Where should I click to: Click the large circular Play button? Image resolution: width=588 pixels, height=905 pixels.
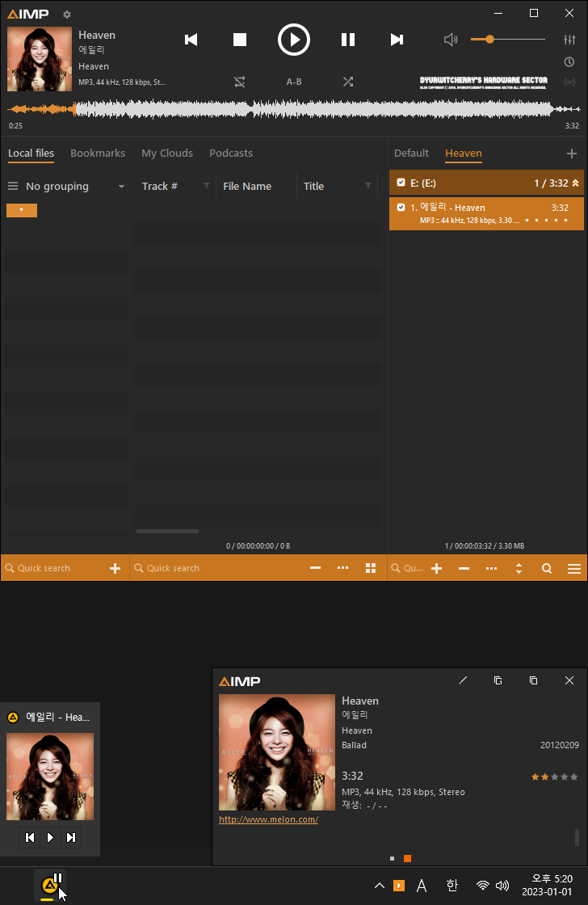[x=294, y=40]
